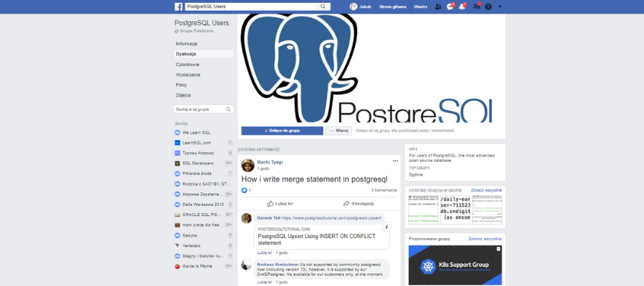Click the link preview info icon
Image resolution: width=644 pixels, height=286 pixels.
[x=386, y=227]
